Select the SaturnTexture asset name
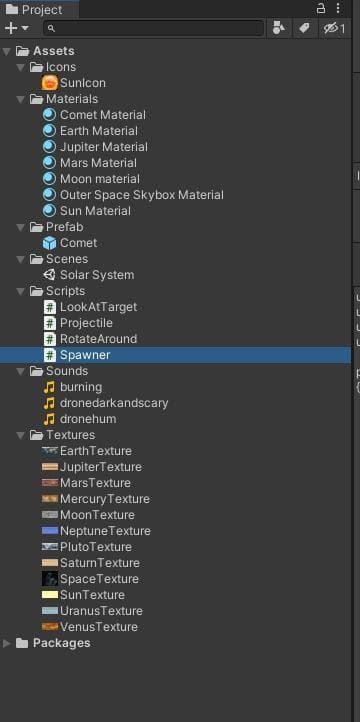Viewport: 360px width, 722px height. 100,563
